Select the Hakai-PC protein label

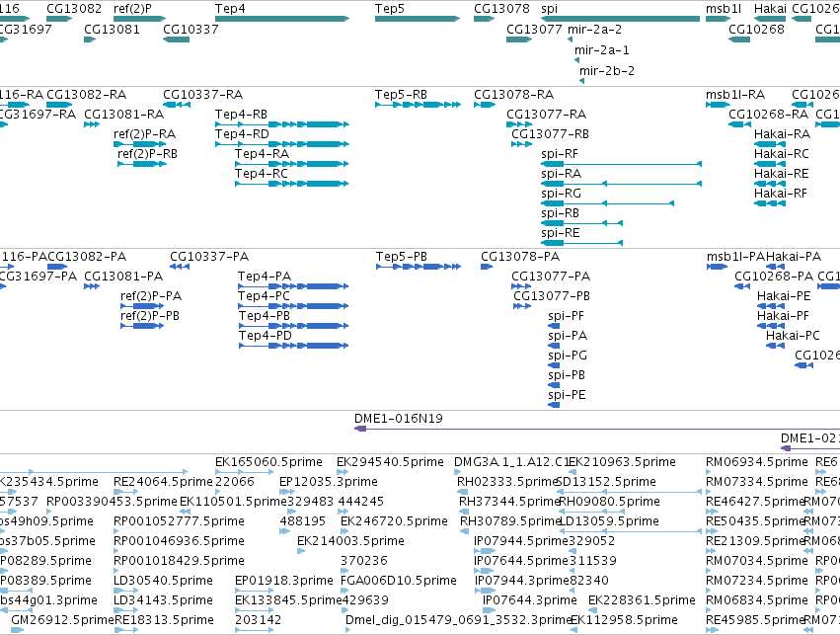coord(793,336)
